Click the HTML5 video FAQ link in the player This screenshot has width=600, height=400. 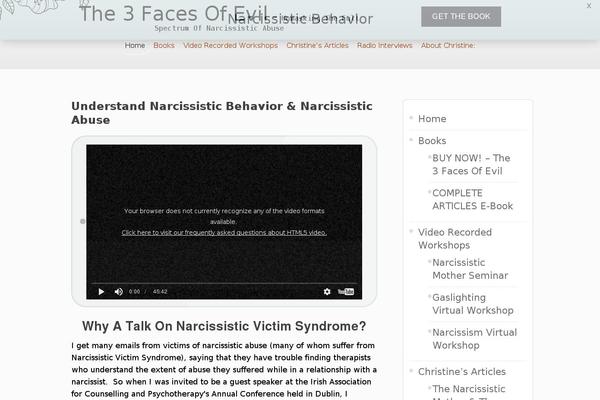tap(224, 232)
